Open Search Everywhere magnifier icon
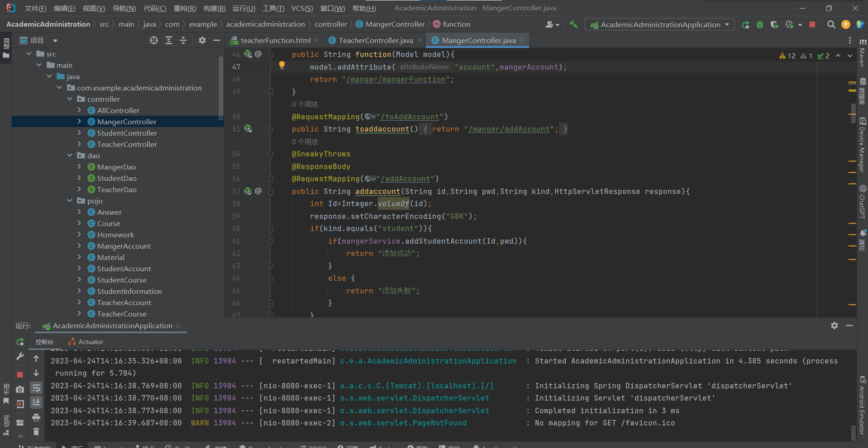This screenshot has width=868, height=448. [x=831, y=24]
